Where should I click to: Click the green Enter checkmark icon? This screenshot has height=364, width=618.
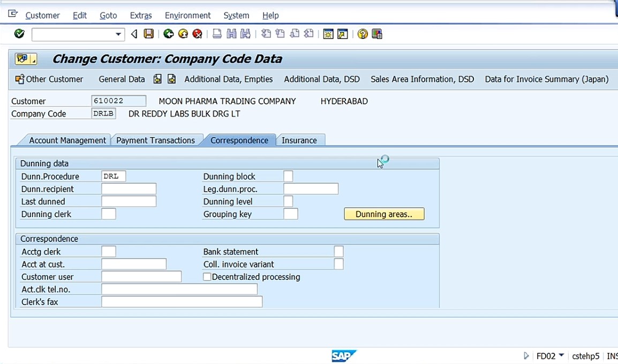19,34
